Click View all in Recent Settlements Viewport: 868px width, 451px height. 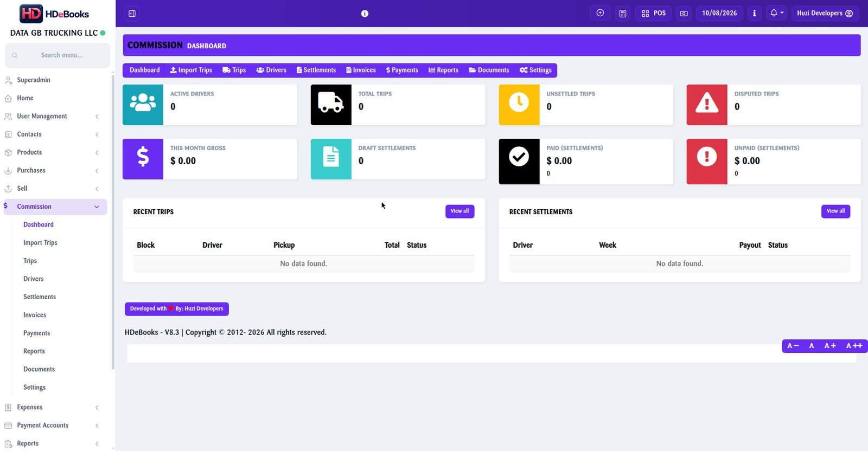coord(835,211)
